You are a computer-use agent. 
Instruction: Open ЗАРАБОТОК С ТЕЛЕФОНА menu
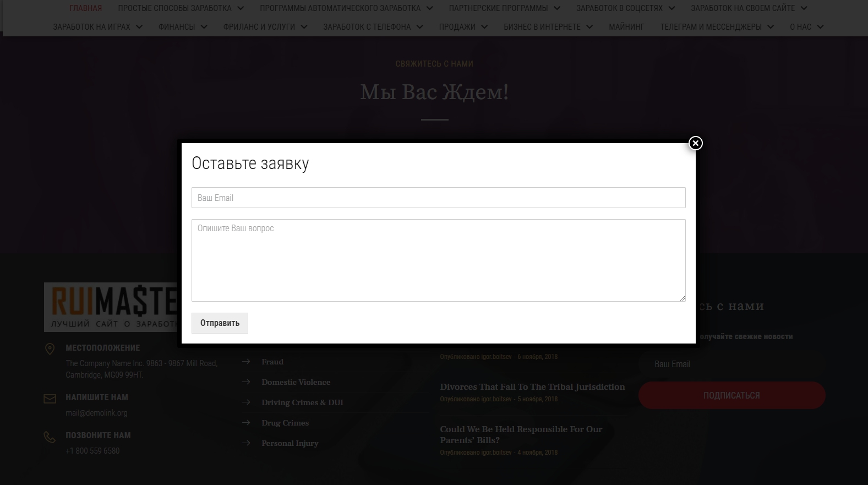pyautogui.click(x=367, y=26)
